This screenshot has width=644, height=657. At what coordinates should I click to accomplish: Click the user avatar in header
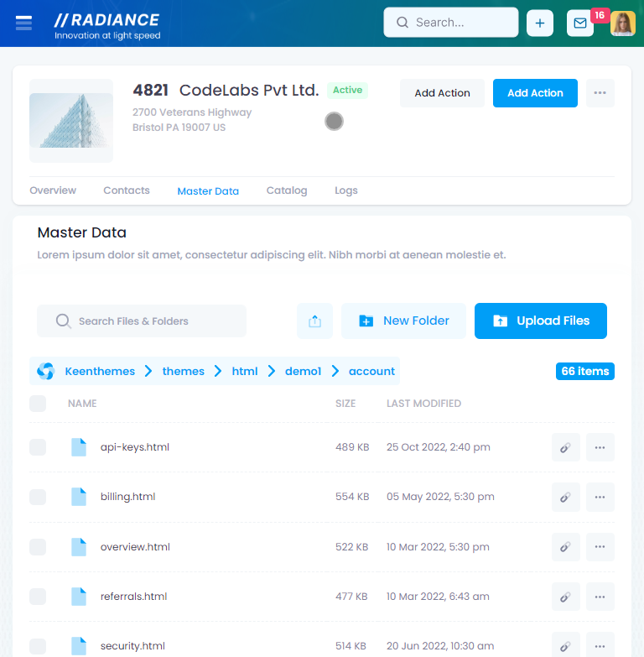pyautogui.click(x=622, y=23)
